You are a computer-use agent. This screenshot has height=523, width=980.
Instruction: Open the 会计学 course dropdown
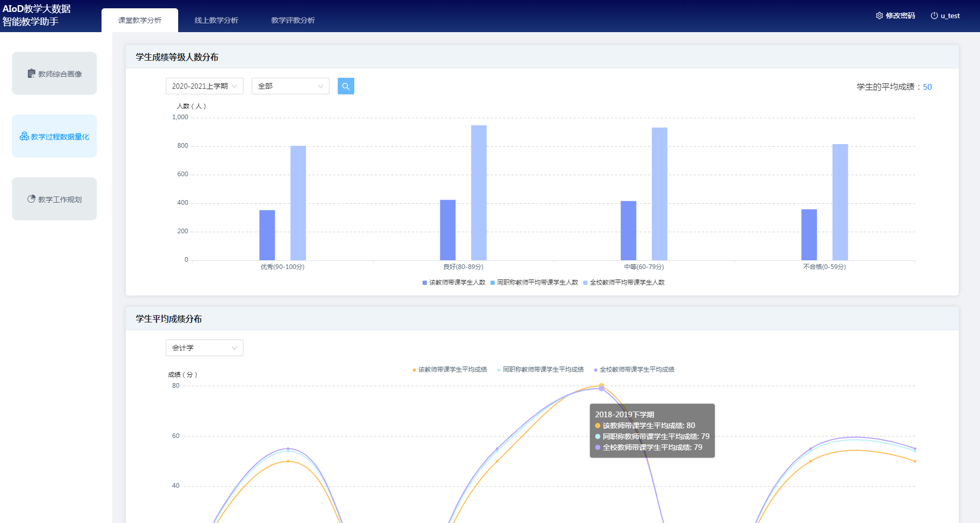pyautogui.click(x=204, y=348)
